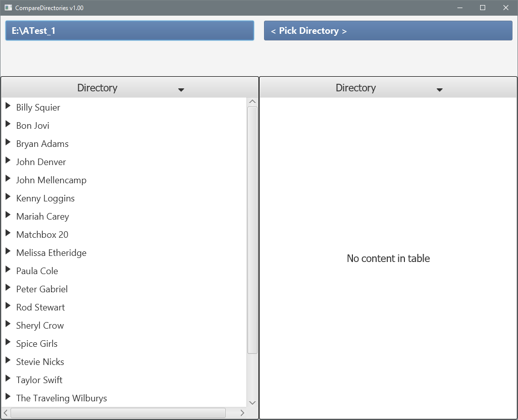Select The Traveling Wilburys row text
This screenshot has width=518, height=420.
point(62,398)
